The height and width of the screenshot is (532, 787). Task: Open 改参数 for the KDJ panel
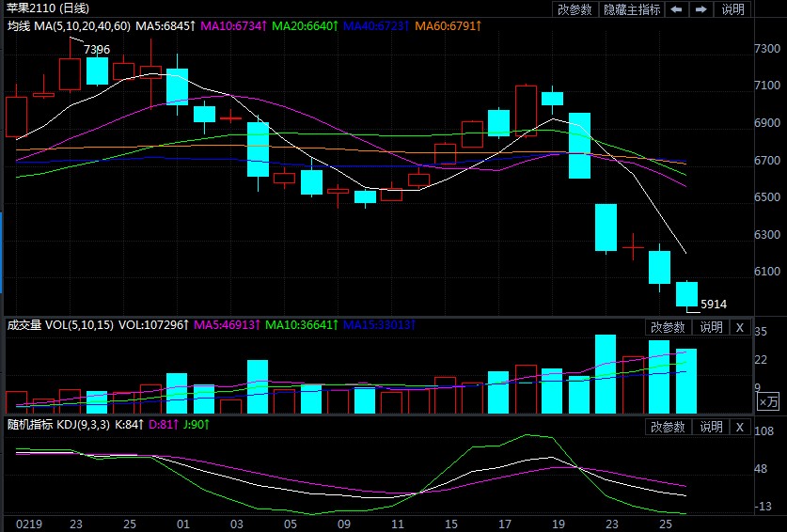pyautogui.click(x=669, y=427)
